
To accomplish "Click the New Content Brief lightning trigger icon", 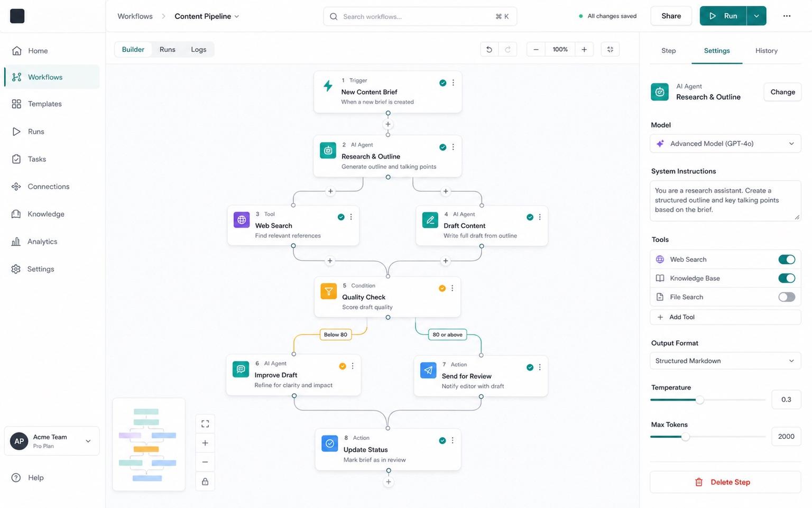I will (328, 86).
